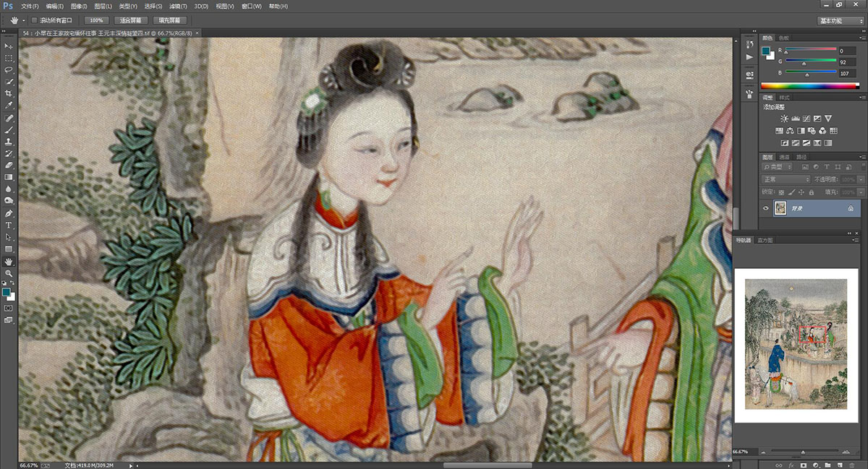Switch to the 直方图 tab
This screenshot has width=868, height=469.
click(x=765, y=239)
